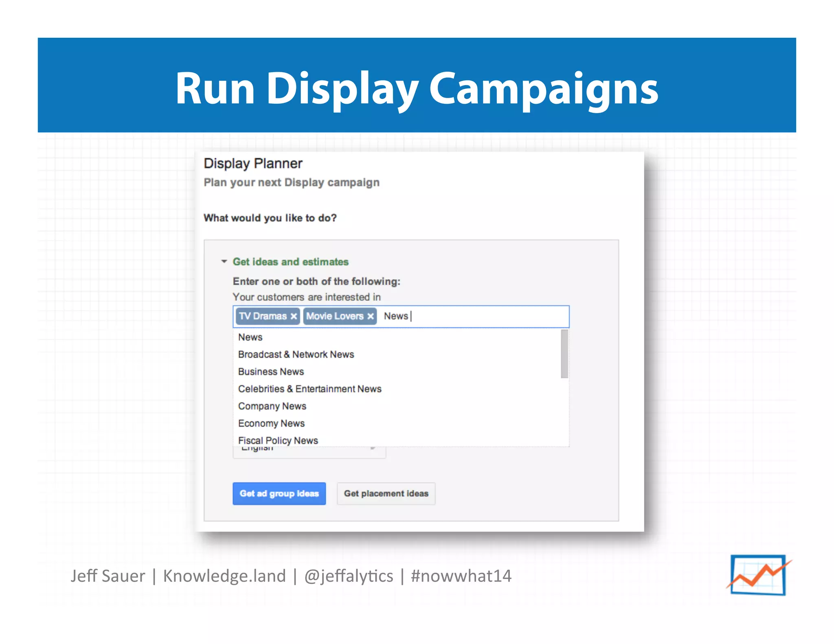Collapse the Get ideas and estimates section
The width and height of the screenshot is (834, 644).
point(224,262)
